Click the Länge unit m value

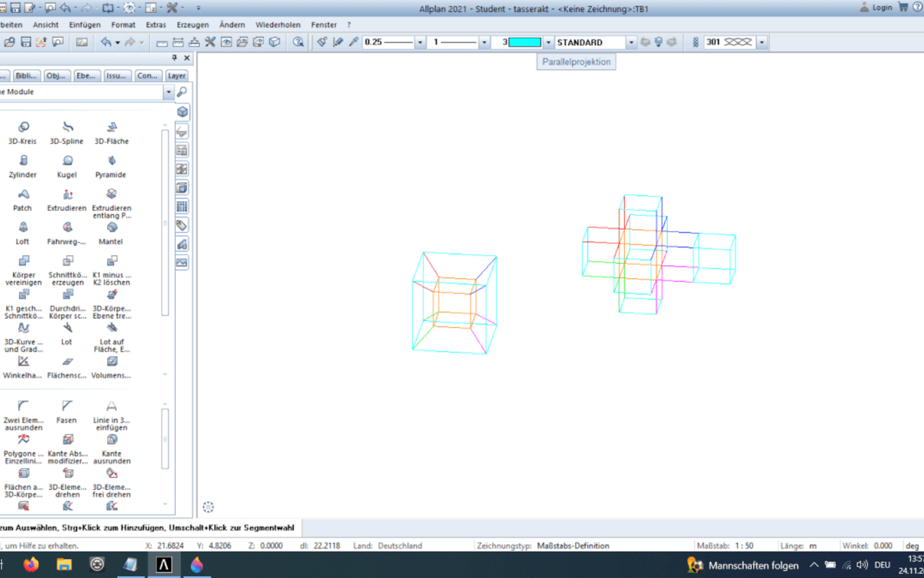pos(813,546)
